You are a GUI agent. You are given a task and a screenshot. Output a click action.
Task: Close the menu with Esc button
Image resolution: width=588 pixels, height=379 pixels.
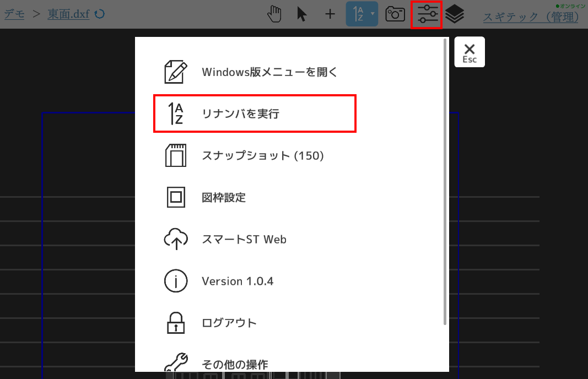[x=470, y=52]
